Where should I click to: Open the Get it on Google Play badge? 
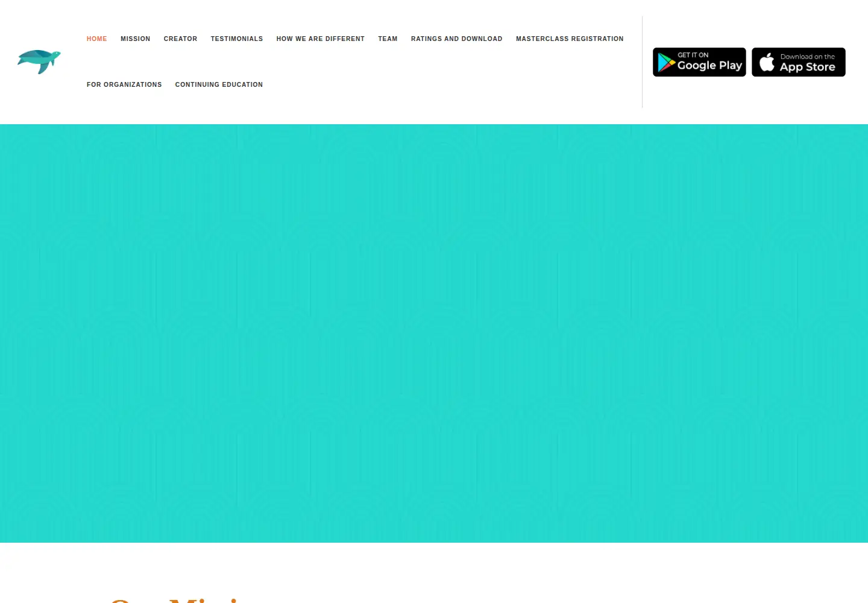pos(699,62)
